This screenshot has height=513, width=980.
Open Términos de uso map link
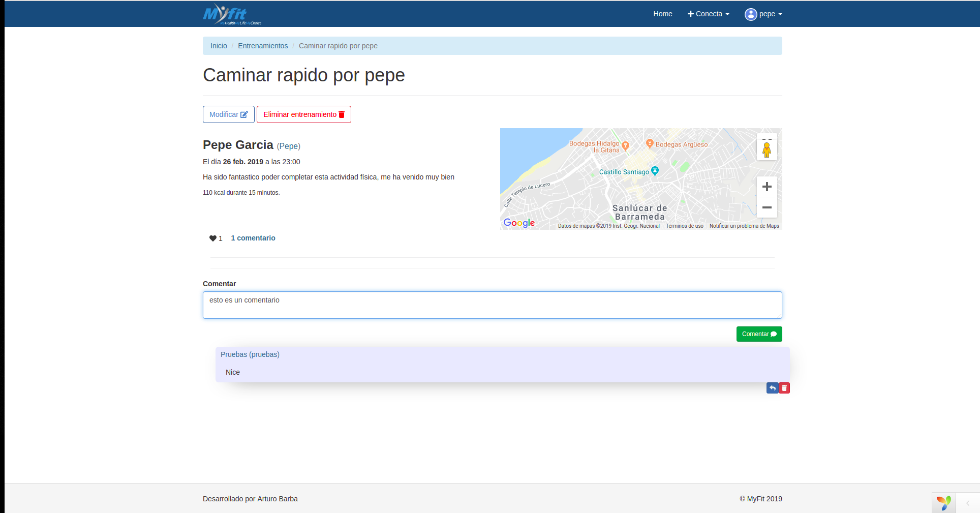(x=685, y=226)
